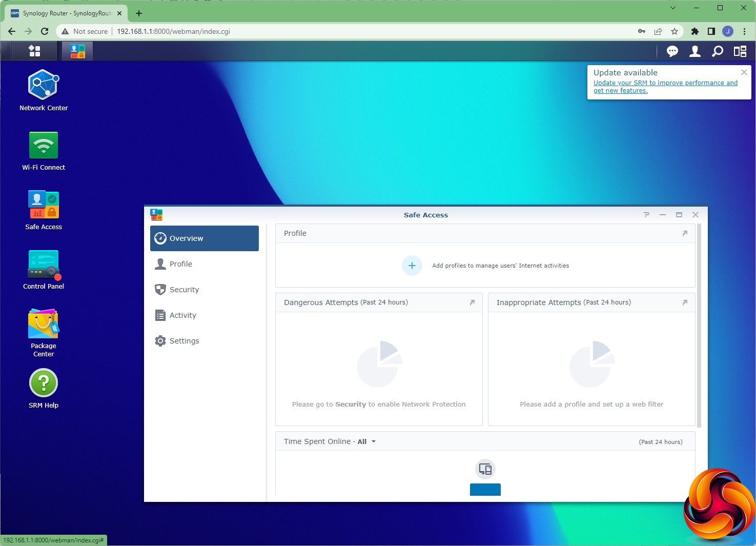Maximize the Safe Access window
Viewport: 756px width, 546px height.
(x=679, y=215)
